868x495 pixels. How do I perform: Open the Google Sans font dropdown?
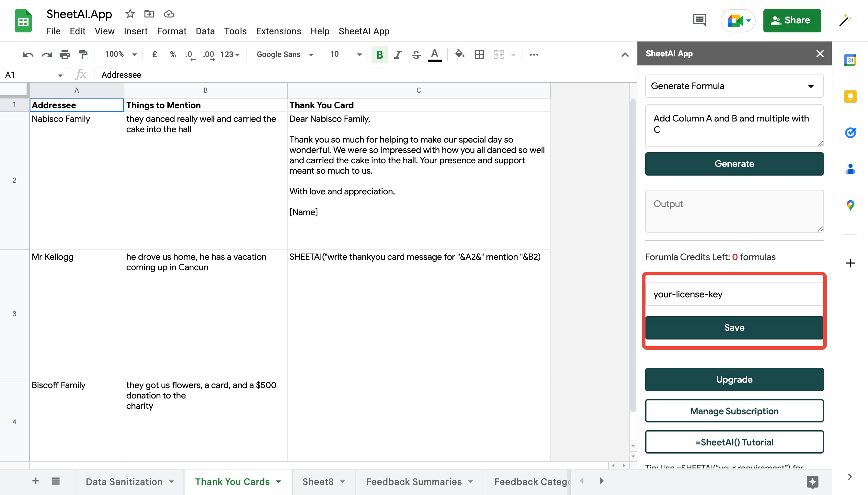[285, 54]
